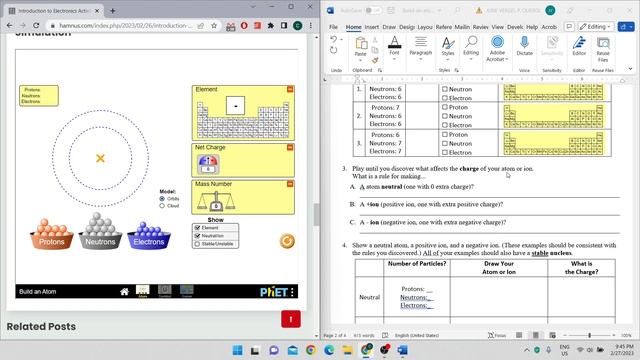Viewport: 640px width, 360px height.
Task: Open Chrome three-dot menu
Action: point(311,26)
